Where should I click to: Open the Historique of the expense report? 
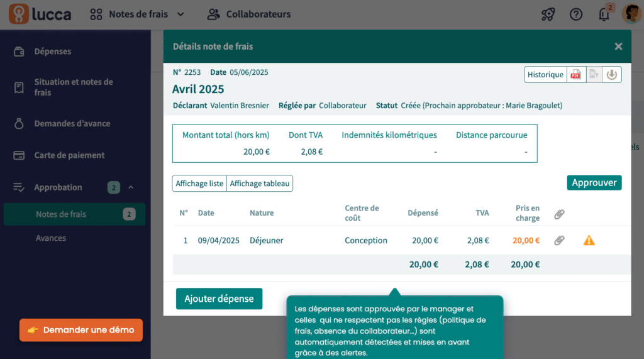545,75
